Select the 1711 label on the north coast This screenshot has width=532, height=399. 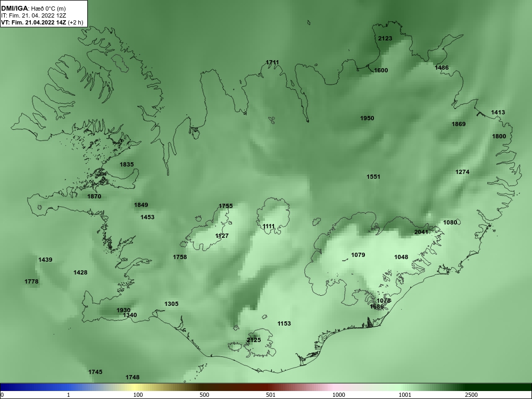pyautogui.click(x=272, y=62)
